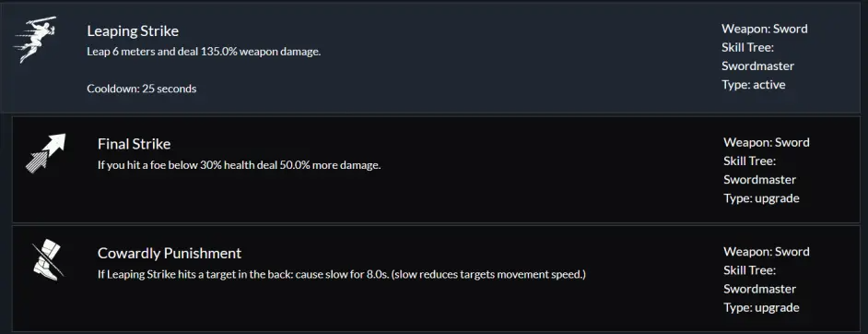
Task: Click Skill Tree: label in Leaping Strike row
Action: [747, 48]
